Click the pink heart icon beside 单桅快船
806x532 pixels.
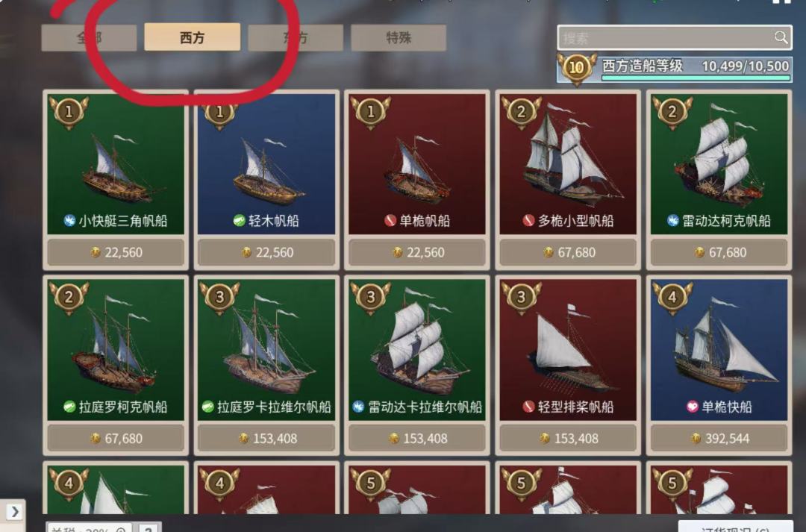point(693,407)
